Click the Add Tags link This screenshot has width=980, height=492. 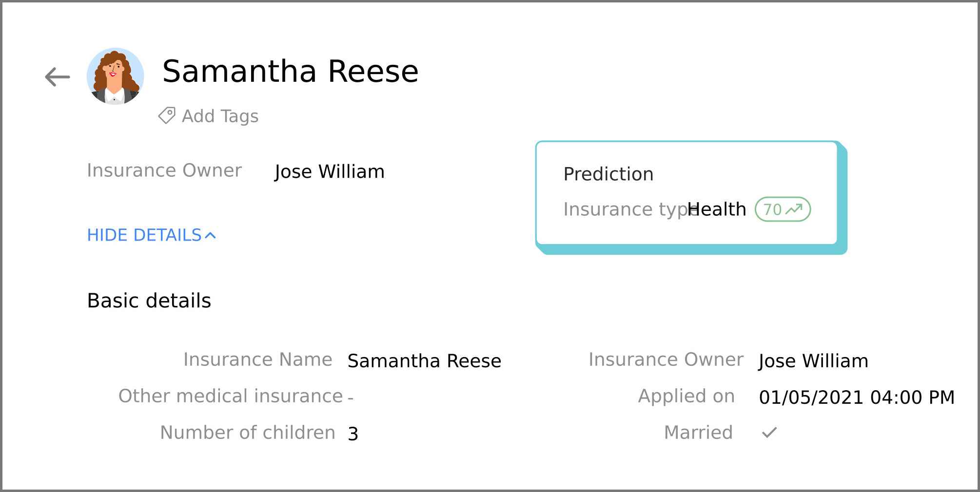(220, 116)
